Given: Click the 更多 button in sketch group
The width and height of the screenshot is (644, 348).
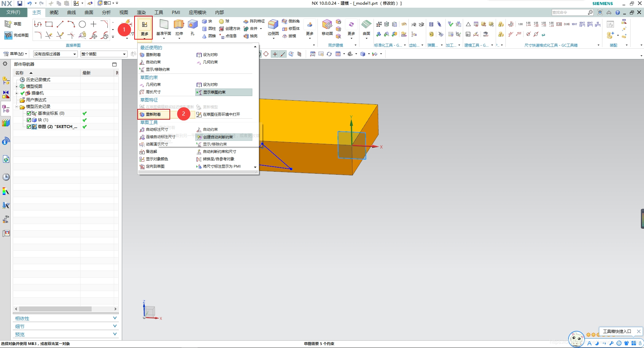Looking at the screenshot, I should (x=144, y=28).
